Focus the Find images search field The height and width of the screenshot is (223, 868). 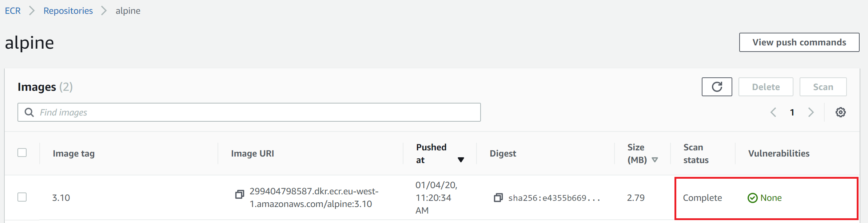[x=255, y=112]
